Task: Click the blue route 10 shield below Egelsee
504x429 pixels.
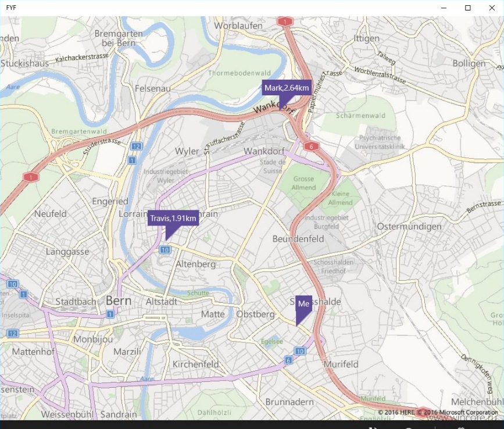Action: coord(299,351)
